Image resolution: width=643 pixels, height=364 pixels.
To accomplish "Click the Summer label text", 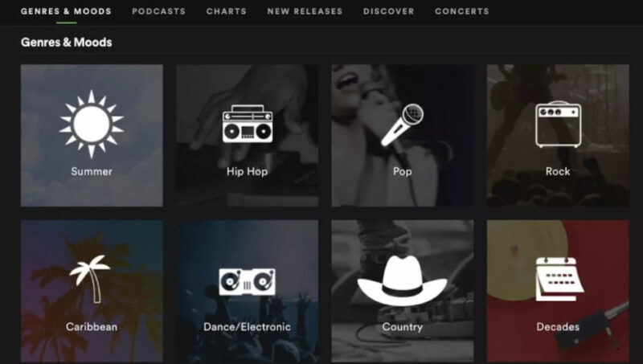I will tap(92, 171).
